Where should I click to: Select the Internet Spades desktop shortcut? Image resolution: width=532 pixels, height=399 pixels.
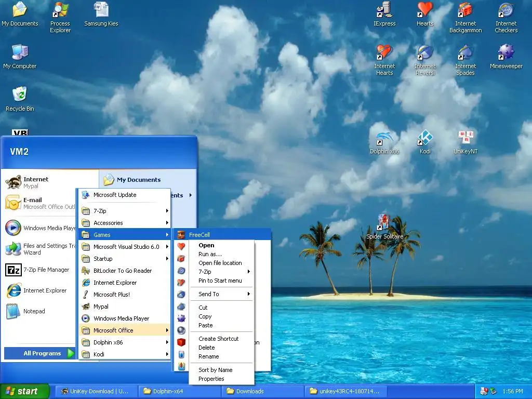465,60
